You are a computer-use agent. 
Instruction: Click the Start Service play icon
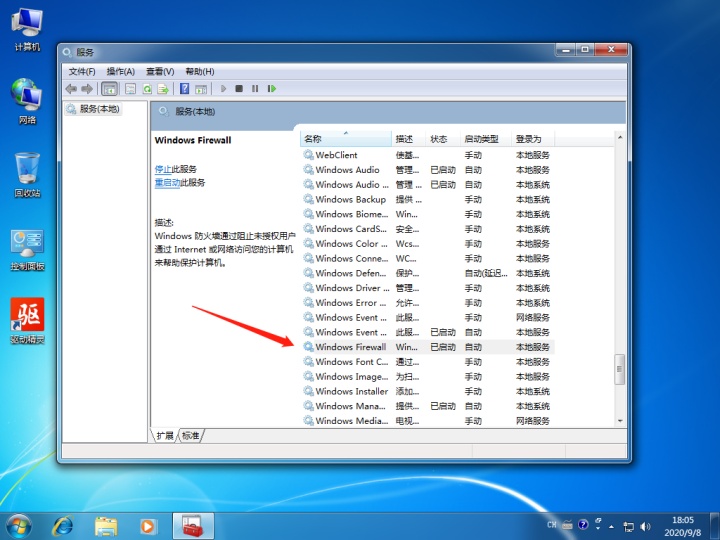click(223, 89)
